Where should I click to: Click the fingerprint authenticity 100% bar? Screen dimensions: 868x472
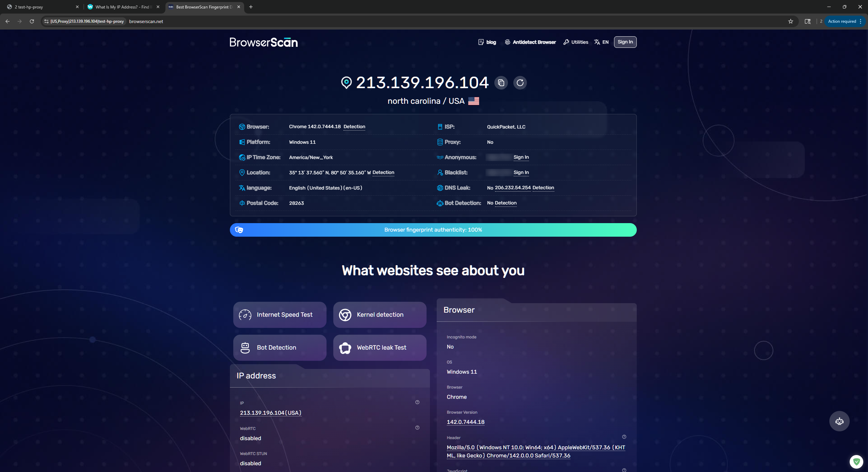[433, 230]
